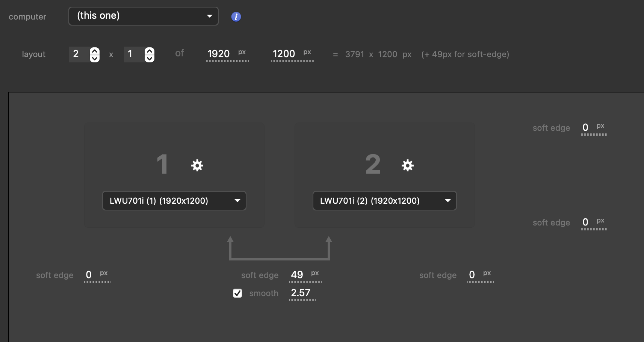Open the computer dropdown showing (this one)
The width and height of the screenshot is (644, 342).
tap(143, 16)
